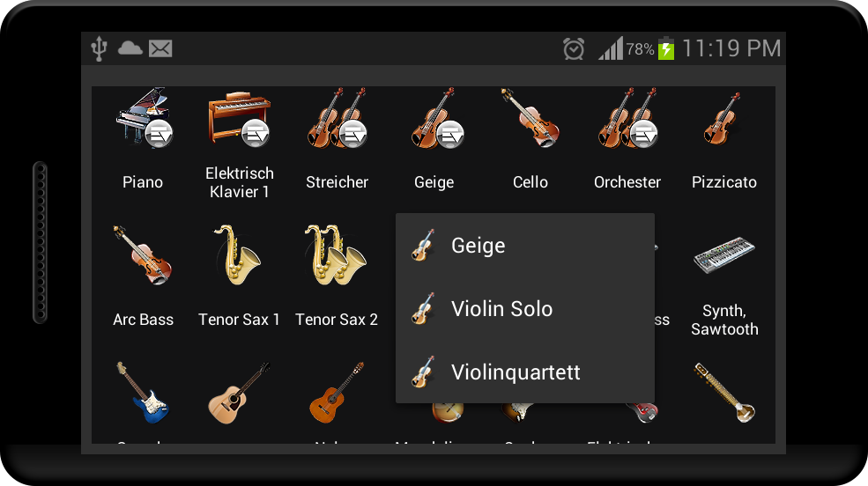Select the Cello instrument icon
The image size is (868, 486).
(x=530, y=117)
